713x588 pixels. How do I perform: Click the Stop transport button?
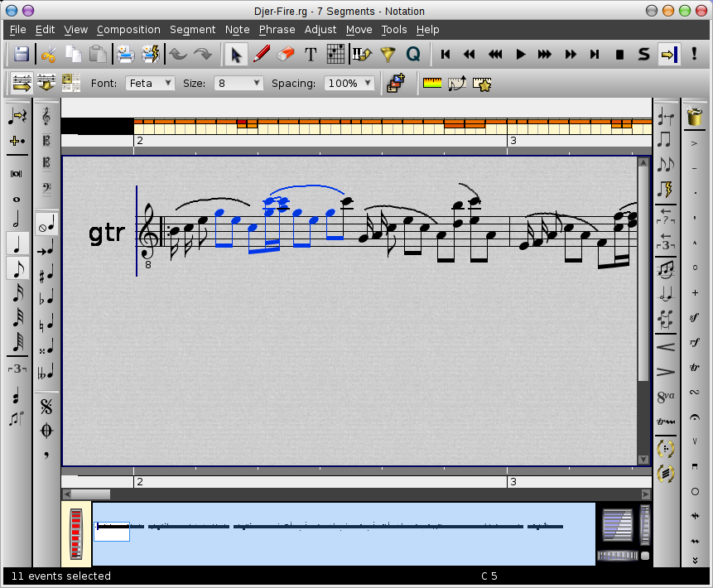tap(619, 55)
